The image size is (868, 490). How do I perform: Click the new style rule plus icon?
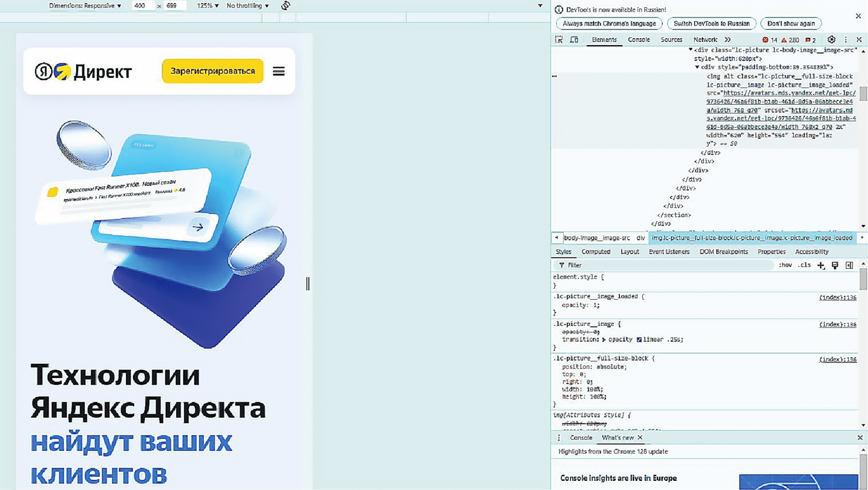tap(821, 266)
